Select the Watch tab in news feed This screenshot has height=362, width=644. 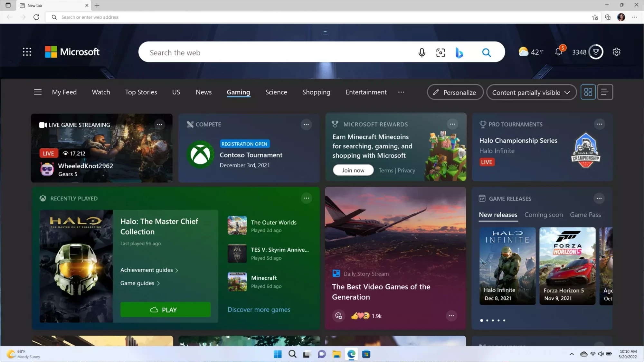pyautogui.click(x=101, y=92)
